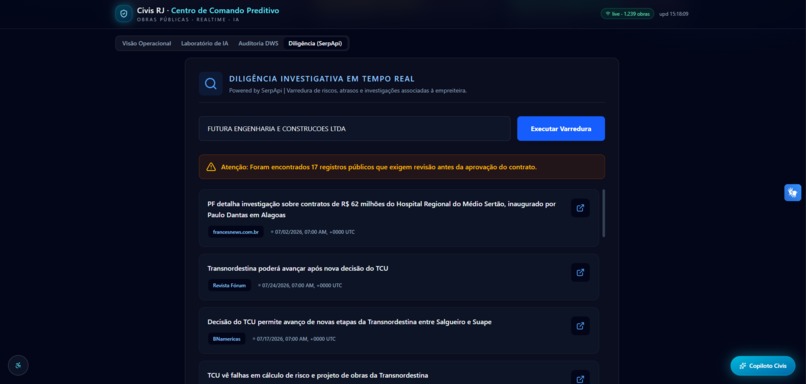Click the 07/24/2026 date text

click(301, 285)
